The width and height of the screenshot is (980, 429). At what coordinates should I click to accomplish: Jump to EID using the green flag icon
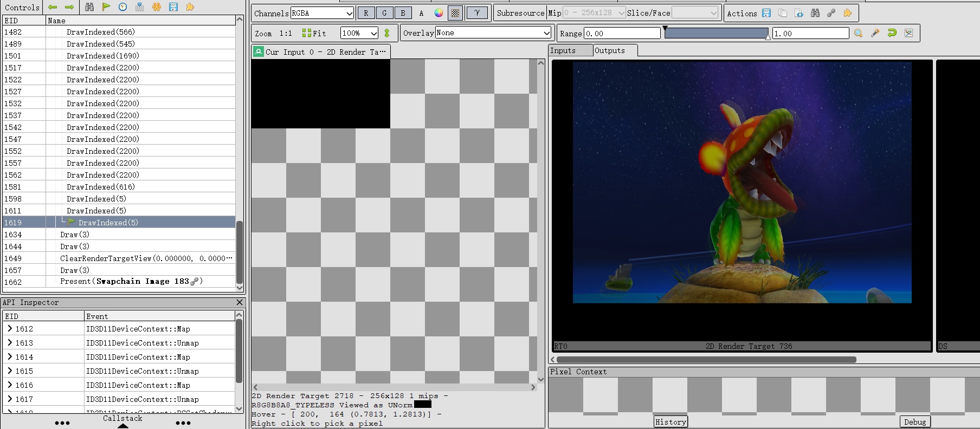click(x=106, y=7)
